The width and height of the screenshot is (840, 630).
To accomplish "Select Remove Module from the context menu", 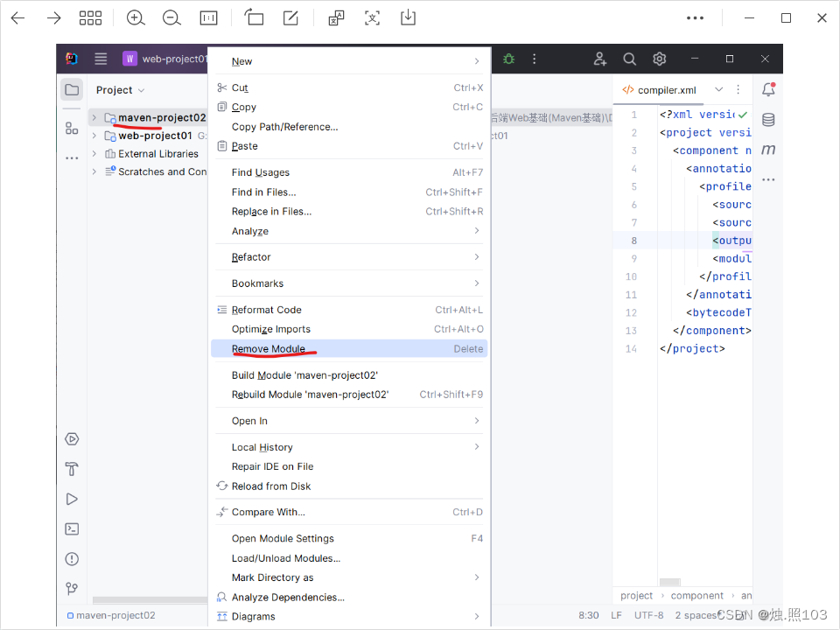I will coord(266,347).
